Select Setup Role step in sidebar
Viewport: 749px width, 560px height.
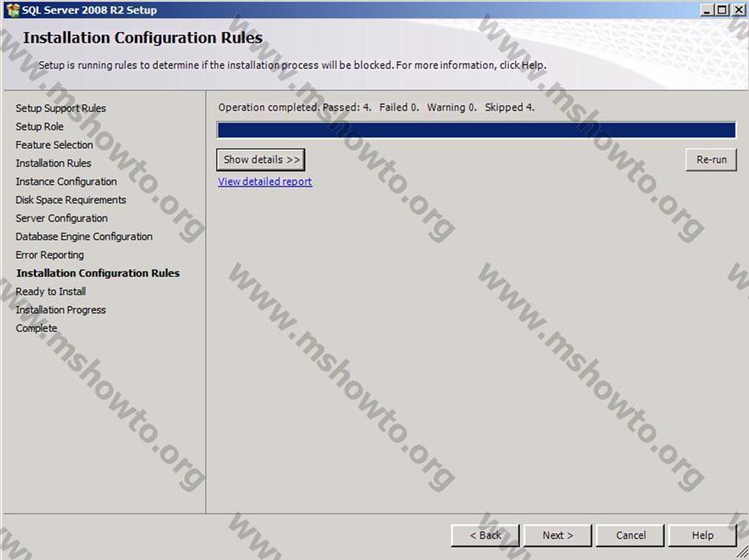[x=40, y=127]
